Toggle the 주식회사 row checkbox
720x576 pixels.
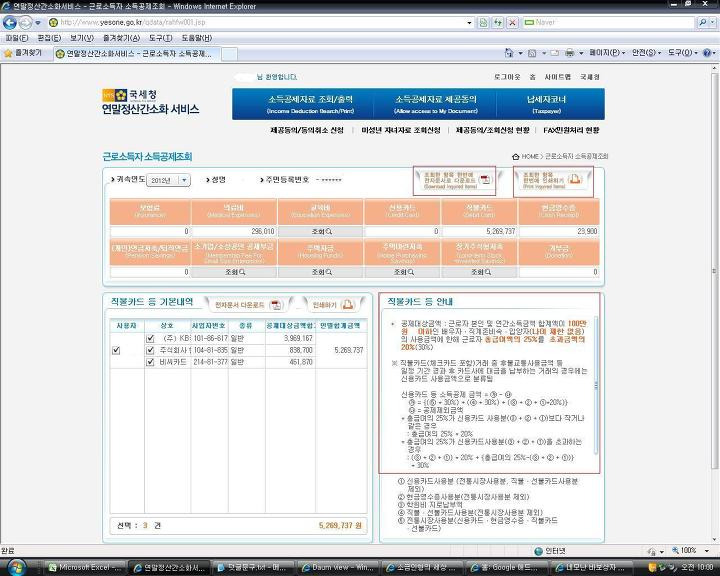pyautogui.click(x=150, y=350)
